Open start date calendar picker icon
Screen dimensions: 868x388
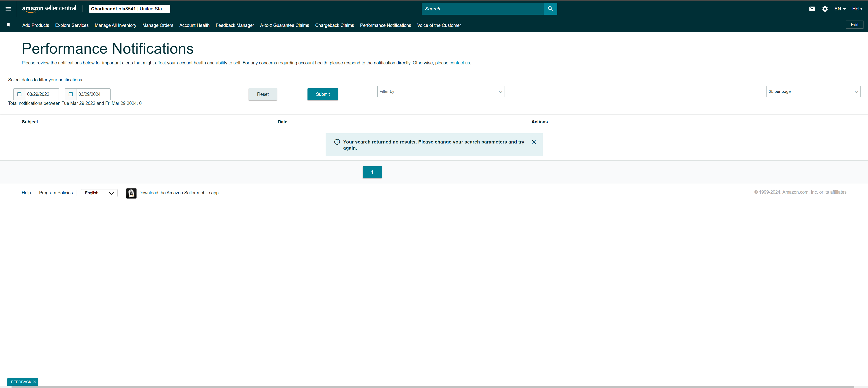(x=19, y=94)
